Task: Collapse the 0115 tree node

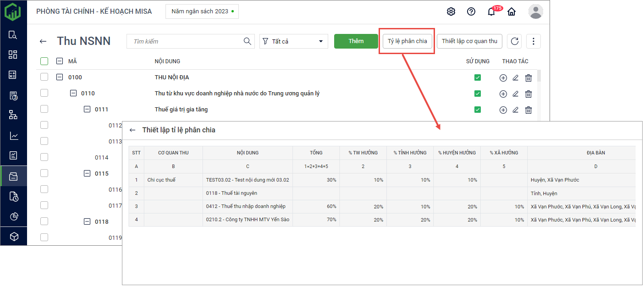Action: (87, 174)
